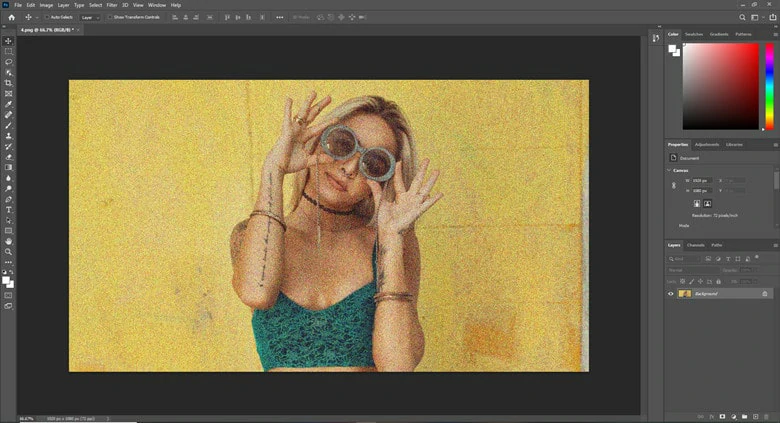
Task: Switch to the Adjustments tab
Action: pos(707,145)
